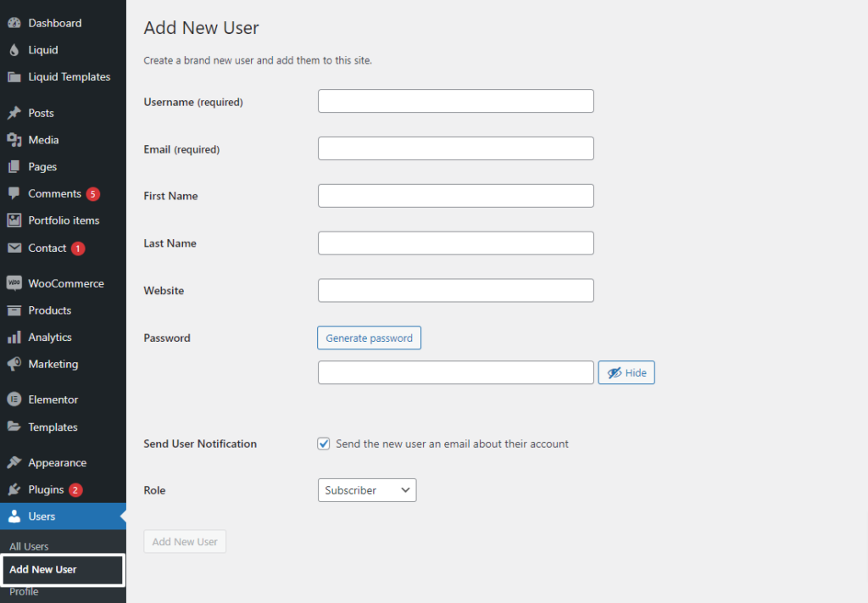Click the Analytics bar chart icon
868x603 pixels.
tap(14, 338)
